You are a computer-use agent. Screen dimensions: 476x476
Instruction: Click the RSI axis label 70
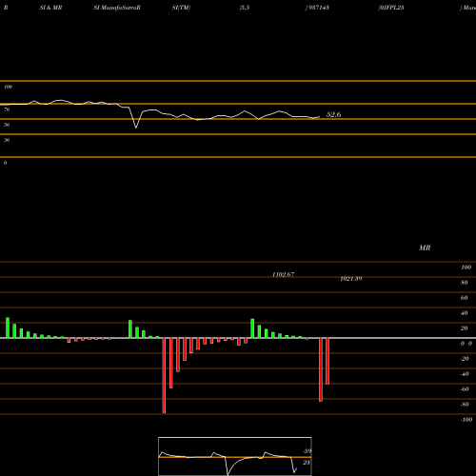tap(7, 109)
